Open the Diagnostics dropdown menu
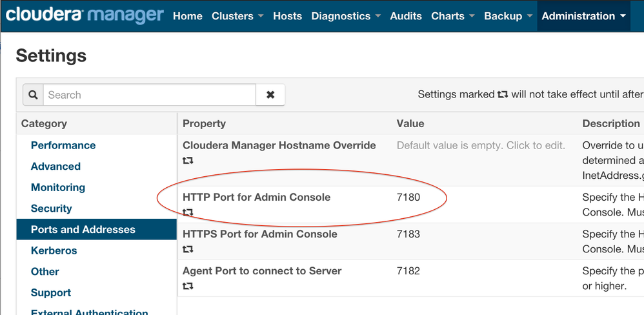Viewport: 644px width, 315px height. (x=346, y=16)
